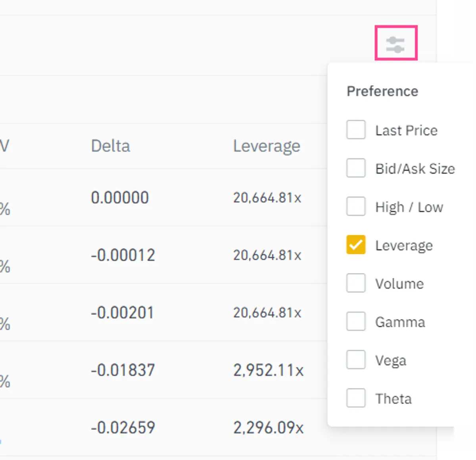This screenshot has height=460, width=476.
Task: Uncheck the Leverage checkbox
Action: pos(356,244)
